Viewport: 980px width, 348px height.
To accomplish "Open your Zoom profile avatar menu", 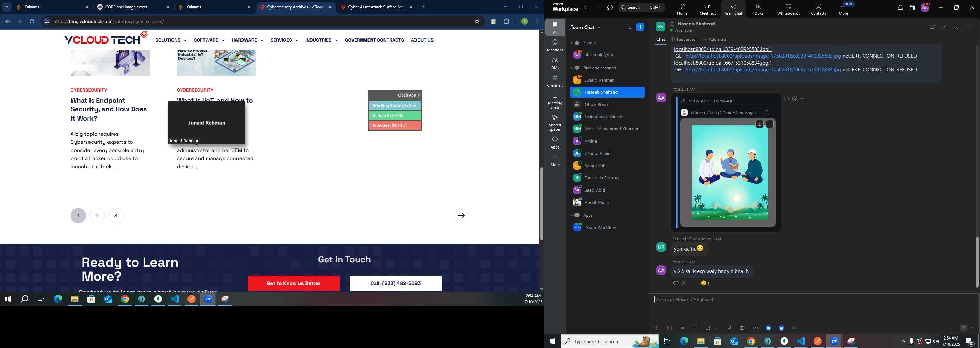I will click(925, 7).
